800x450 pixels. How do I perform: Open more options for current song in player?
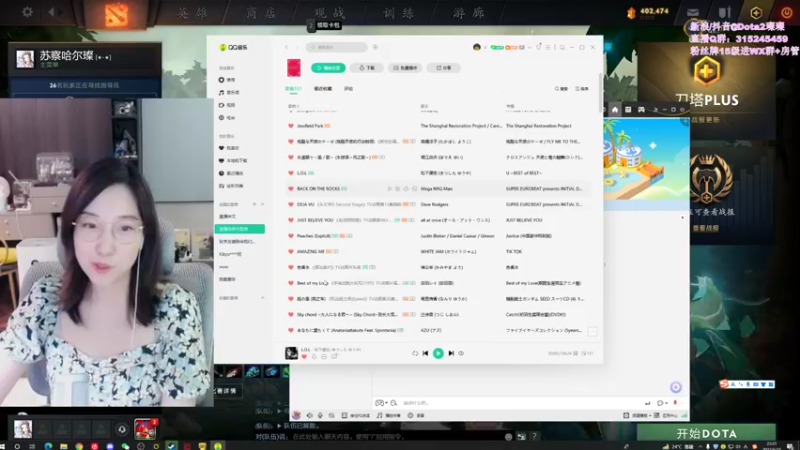pos(324,357)
